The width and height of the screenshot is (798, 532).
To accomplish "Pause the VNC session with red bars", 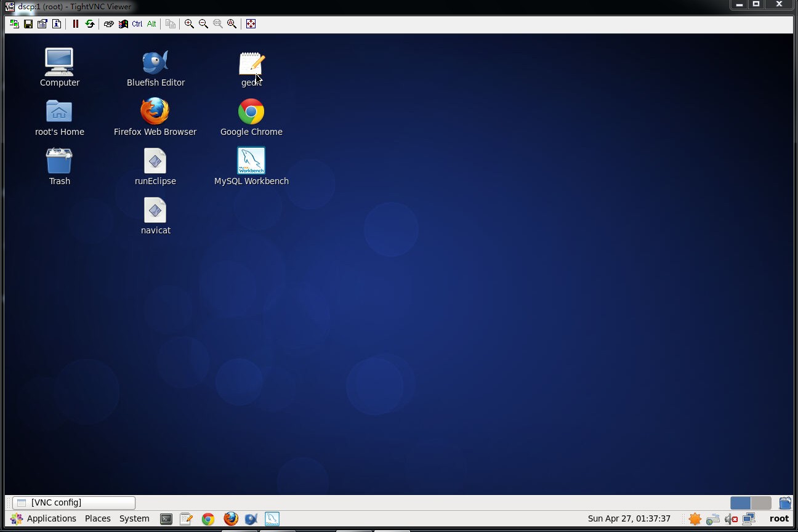I will (x=76, y=24).
